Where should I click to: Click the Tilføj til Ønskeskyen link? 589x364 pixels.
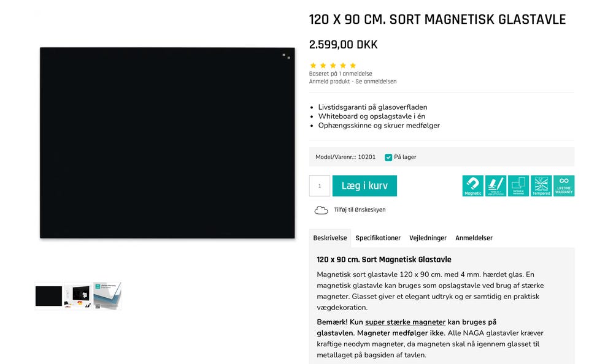[360, 210]
